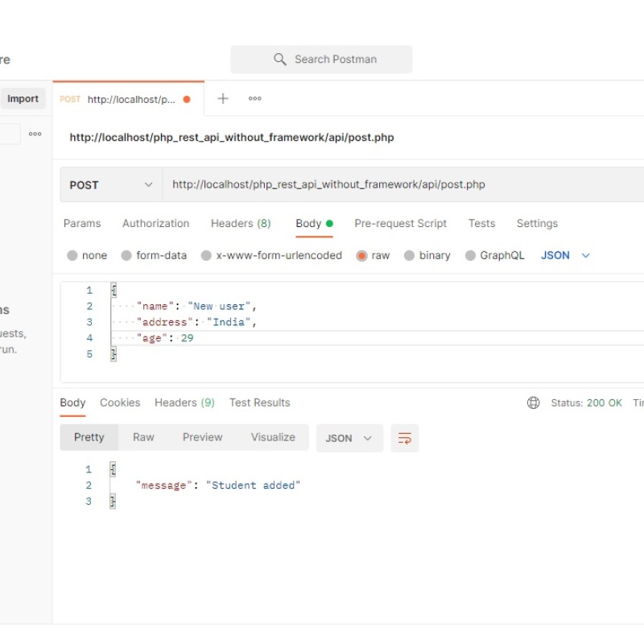The width and height of the screenshot is (644, 644).
Task: Click the sidebar three-dots options icon
Action: [35, 134]
